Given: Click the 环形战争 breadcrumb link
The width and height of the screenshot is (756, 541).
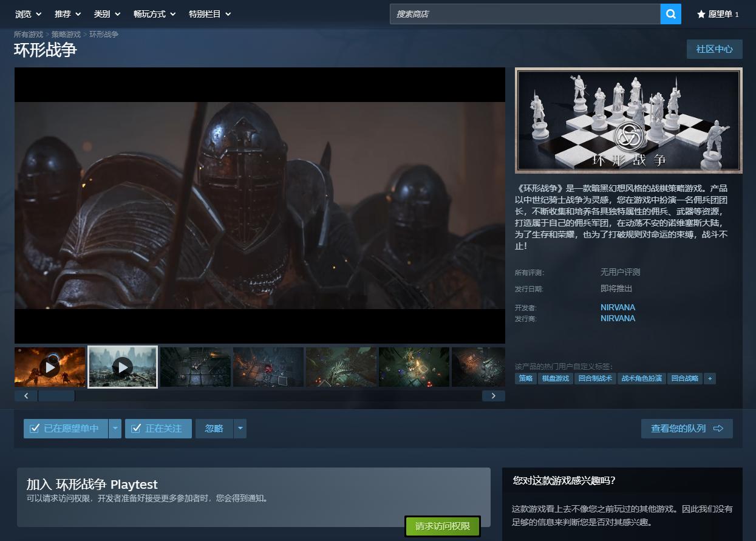Looking at the screenshot, I should tap(104, 35).
